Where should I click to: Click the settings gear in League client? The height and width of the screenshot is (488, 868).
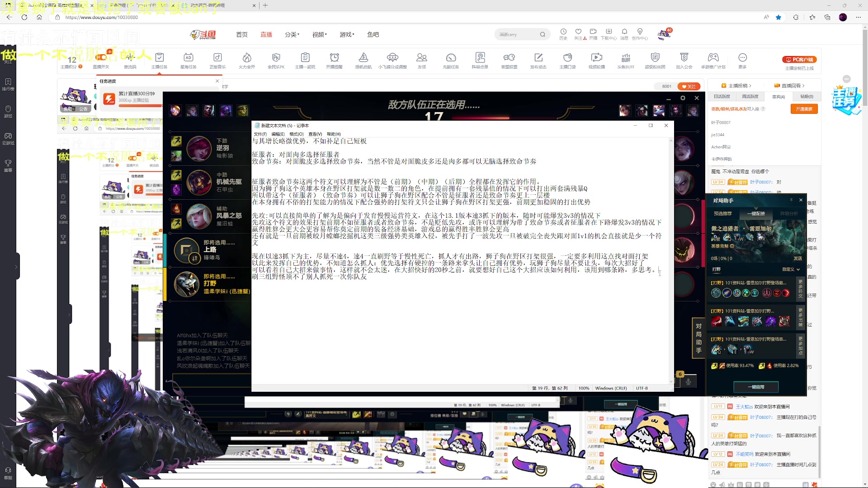[x=683, y=98]
